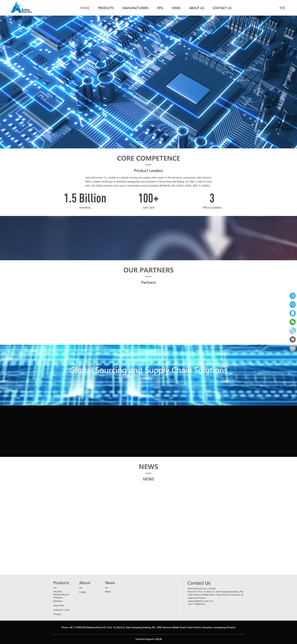297x644 pixels.
Task: Switch language to 中文
Action: click(282, 8)
